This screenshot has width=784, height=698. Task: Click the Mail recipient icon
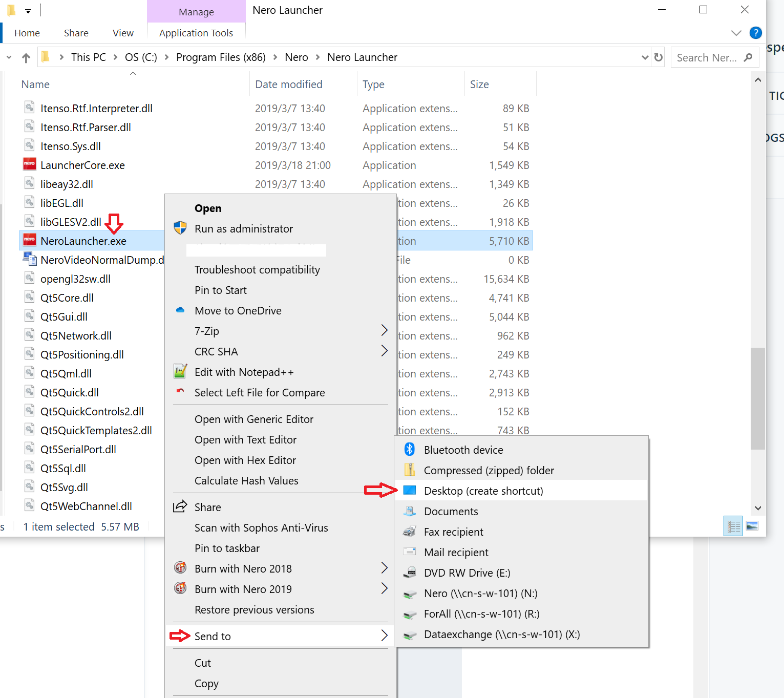tap(410, 552)
